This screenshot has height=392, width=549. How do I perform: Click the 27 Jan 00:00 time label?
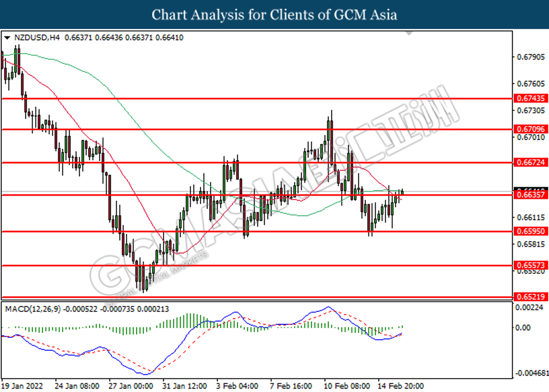131,386
